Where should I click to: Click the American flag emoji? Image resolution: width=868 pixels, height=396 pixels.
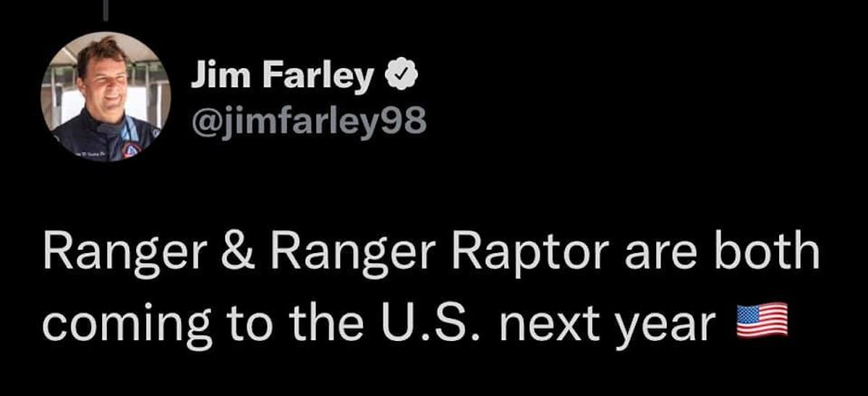click(x=761, y=323)
